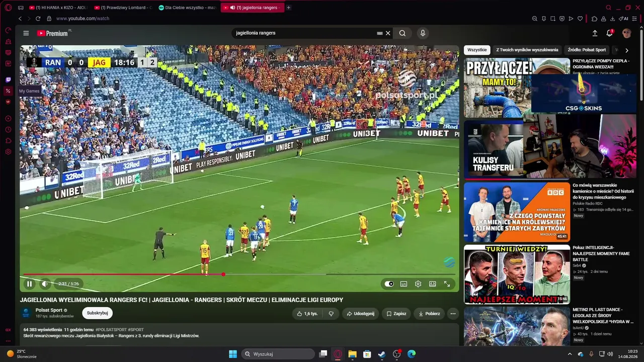This screenshot has height=362, width=644.
Task: Select the Wszystkie filter chip
Action: pyautogui.click(x=477, y=50)
